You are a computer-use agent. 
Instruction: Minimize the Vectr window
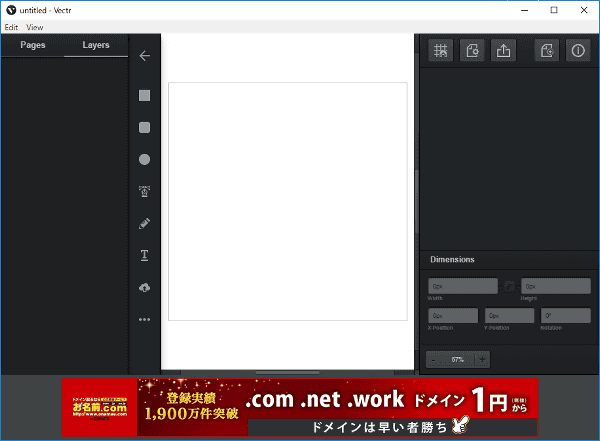[x=525, y=10]
